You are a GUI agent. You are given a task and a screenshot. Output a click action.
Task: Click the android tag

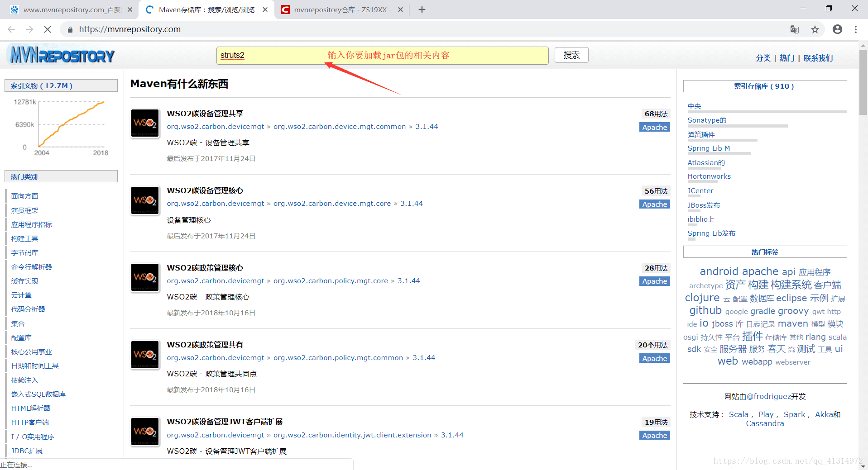point(719,271)
